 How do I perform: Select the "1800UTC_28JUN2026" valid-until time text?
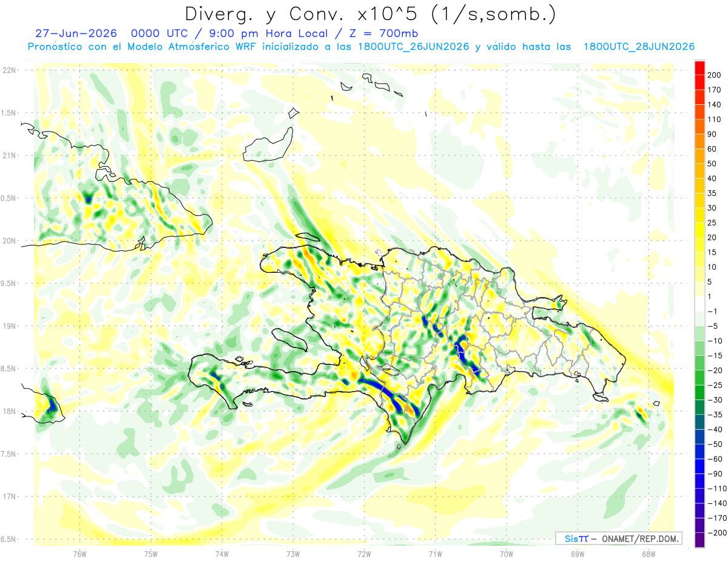(639, 47)
